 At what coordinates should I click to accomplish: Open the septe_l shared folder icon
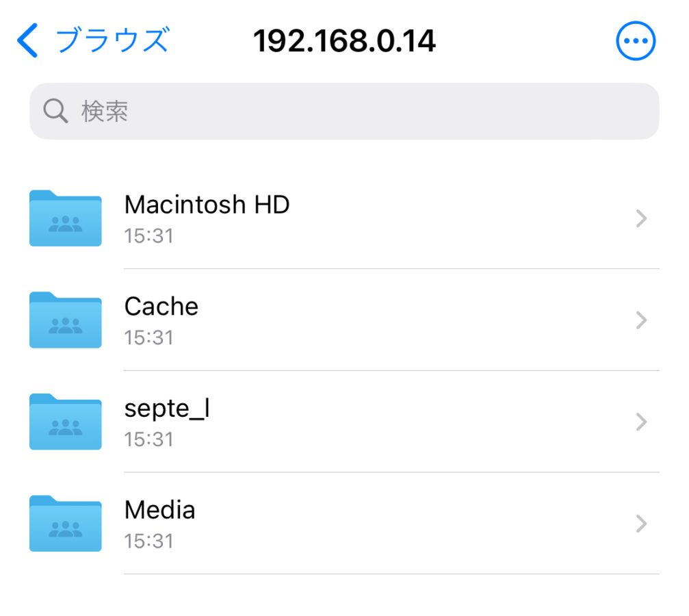click(x=66, y=422)
